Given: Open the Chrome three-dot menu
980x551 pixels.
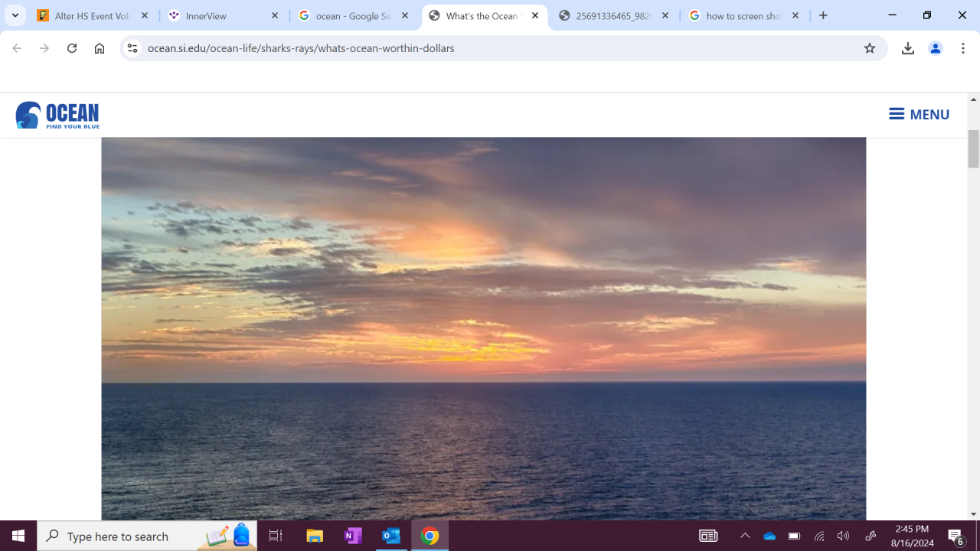Looking at the screenshot, I should point(963,48).
